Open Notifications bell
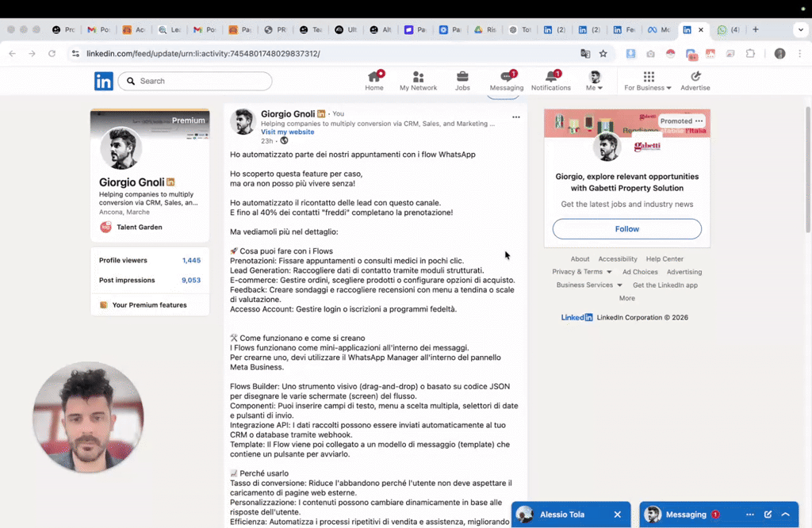The width and height of the screenshot is (812, 528). [x=550, y=81]
